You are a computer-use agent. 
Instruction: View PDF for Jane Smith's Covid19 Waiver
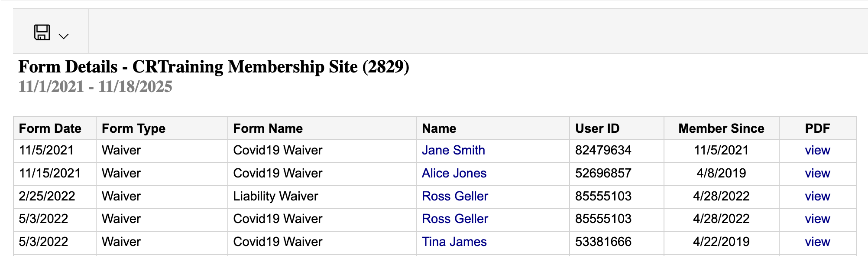[x=817, y=150]
